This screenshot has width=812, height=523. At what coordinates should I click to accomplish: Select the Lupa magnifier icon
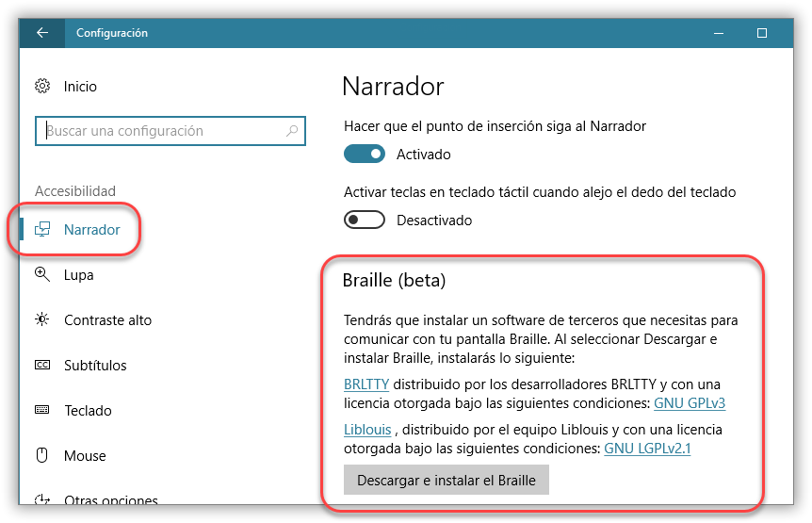42,274
